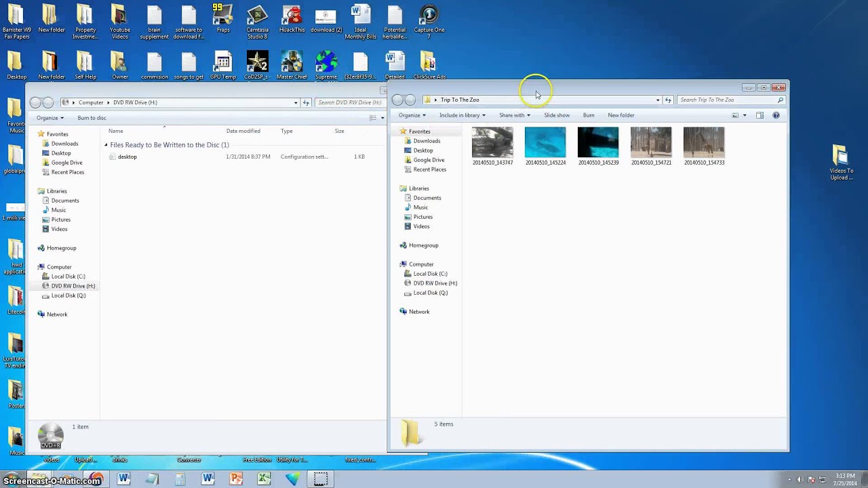
Task: Open Notepad from the taskbar
Action: (152, 479)
